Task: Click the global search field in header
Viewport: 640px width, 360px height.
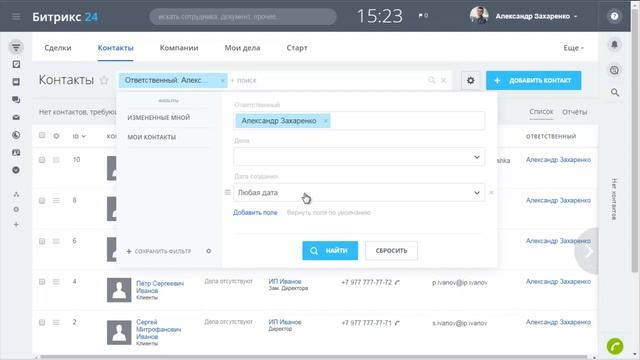Action: click(243, 17)
